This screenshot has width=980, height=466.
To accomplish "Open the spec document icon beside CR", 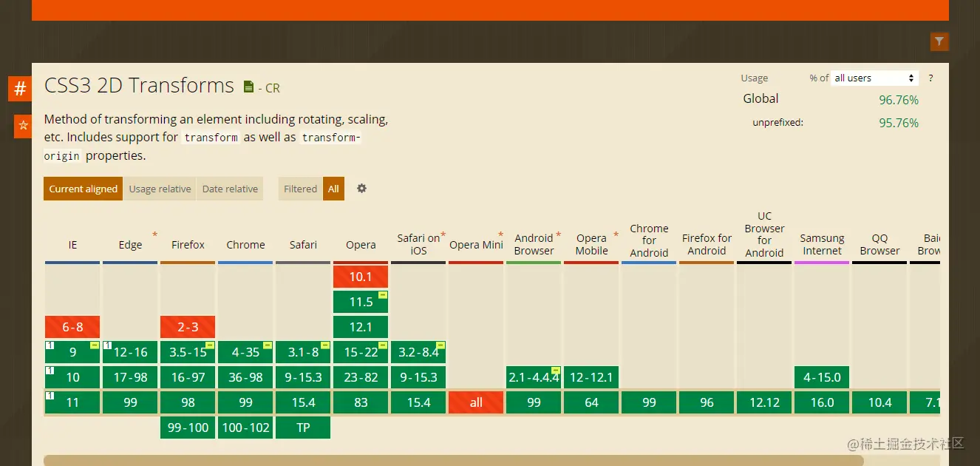I will click(249, 87).
